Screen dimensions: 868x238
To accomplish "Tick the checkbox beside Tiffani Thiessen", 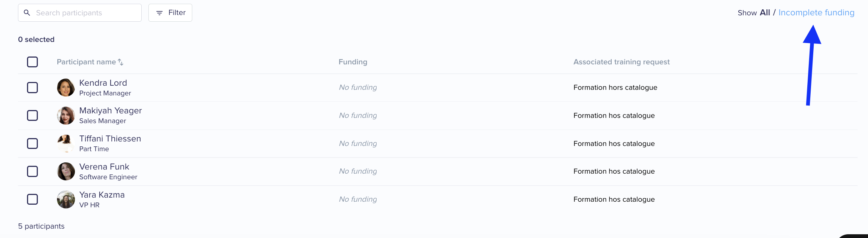I will pyautogui.click(x=33, y=144).
